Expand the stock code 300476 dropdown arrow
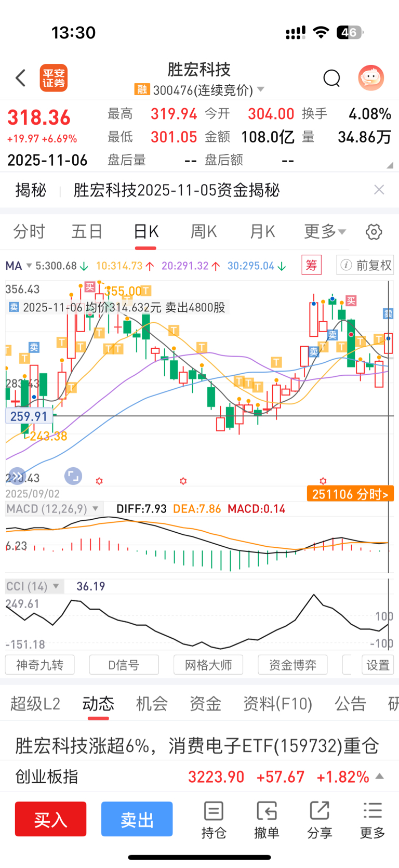 click(261, 89)
